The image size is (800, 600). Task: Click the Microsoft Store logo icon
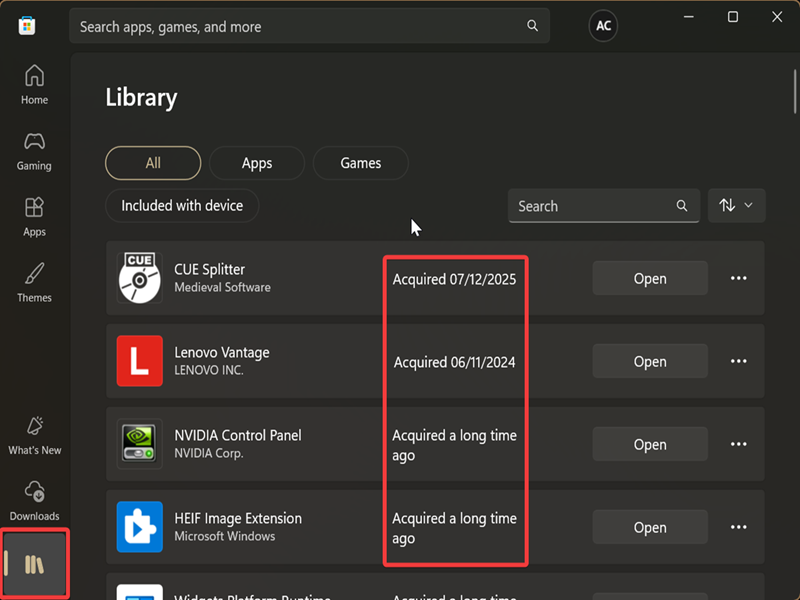27,26
